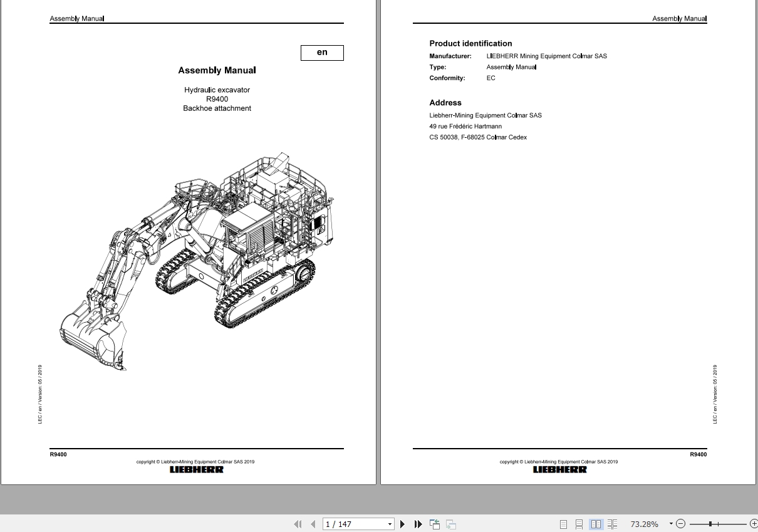Zoom in with the plus button

pyautogui.click(x=753, y=524)
